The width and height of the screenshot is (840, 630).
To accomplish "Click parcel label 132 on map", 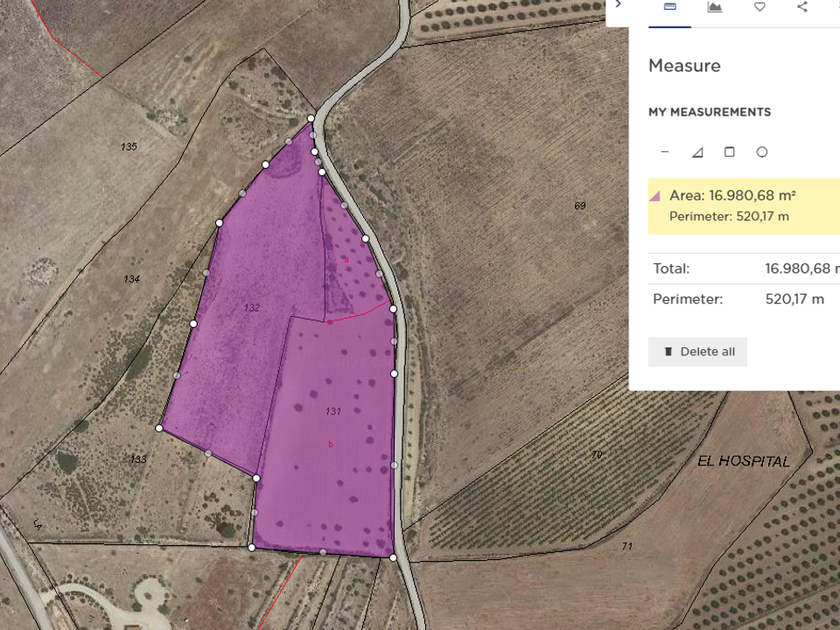I will [252, 307].
